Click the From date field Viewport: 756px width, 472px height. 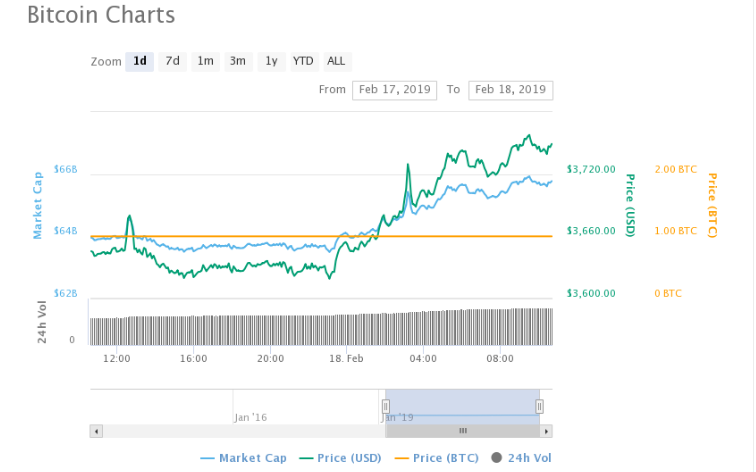click(394, 90)
